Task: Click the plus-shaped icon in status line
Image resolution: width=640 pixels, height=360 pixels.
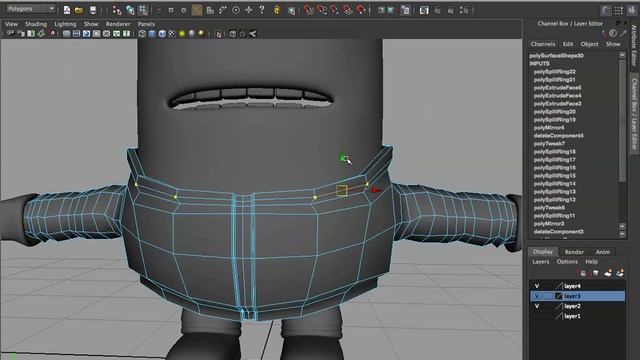Action: point(249,10)
